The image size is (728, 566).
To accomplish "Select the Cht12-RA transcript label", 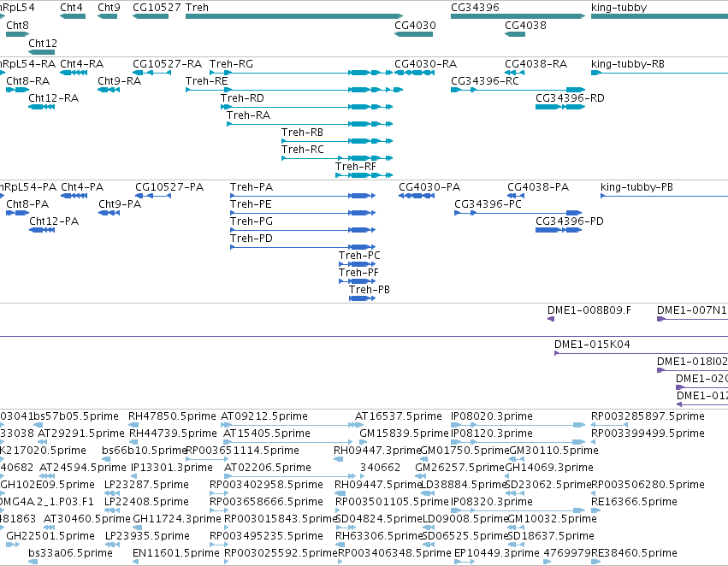I will (53, 97).
